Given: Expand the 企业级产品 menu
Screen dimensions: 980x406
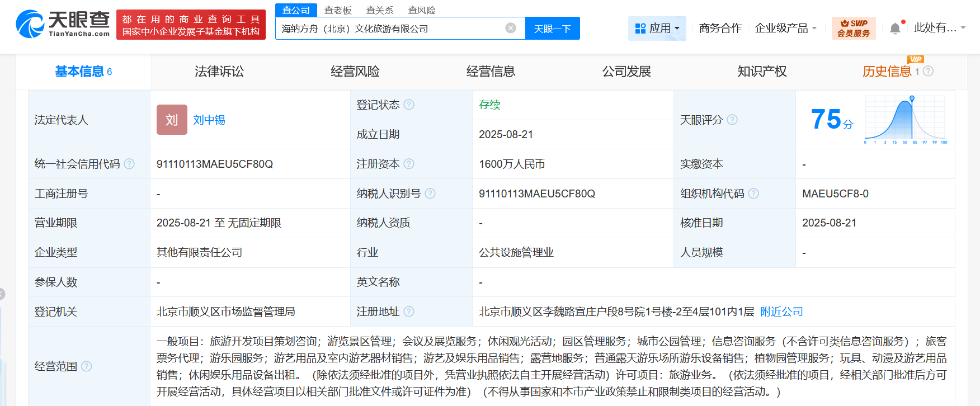Looking at the screenshot, I should point(785,28).
